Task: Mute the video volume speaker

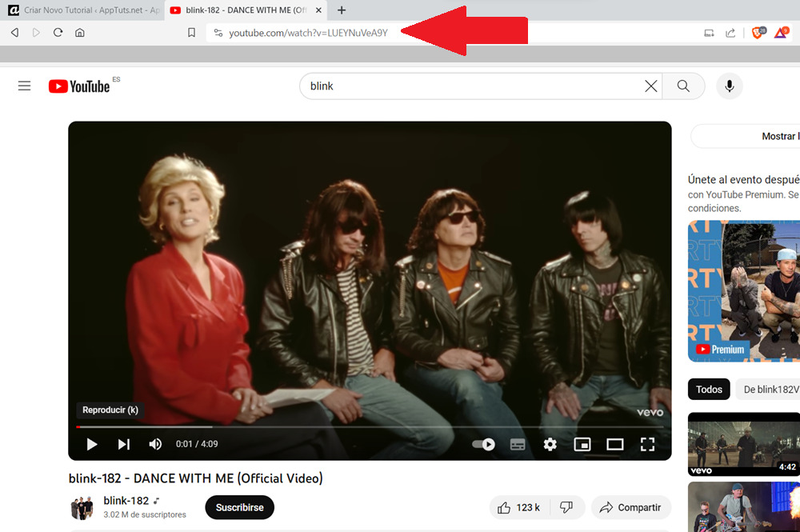Action: click(155, 444)
